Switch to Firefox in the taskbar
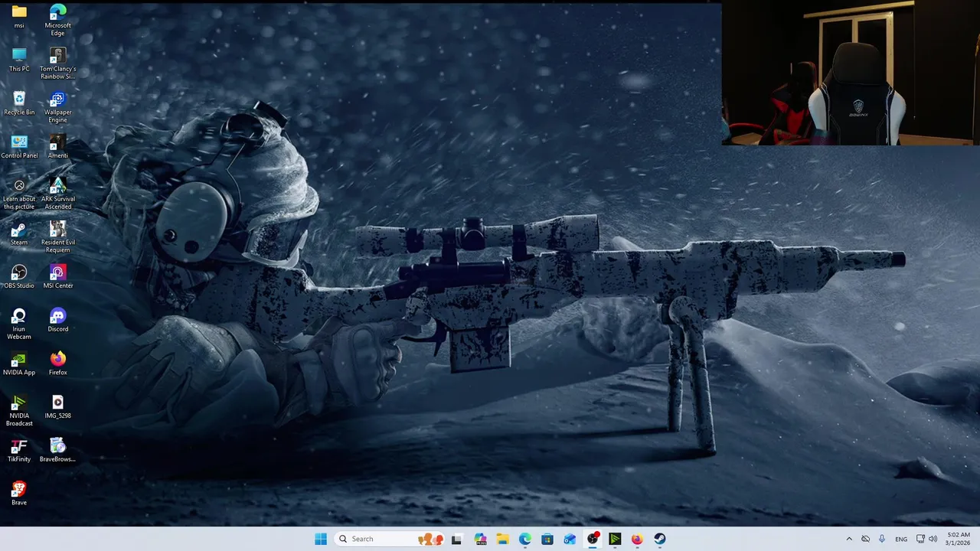Screen dimensions: 980x551 point(637,539)
